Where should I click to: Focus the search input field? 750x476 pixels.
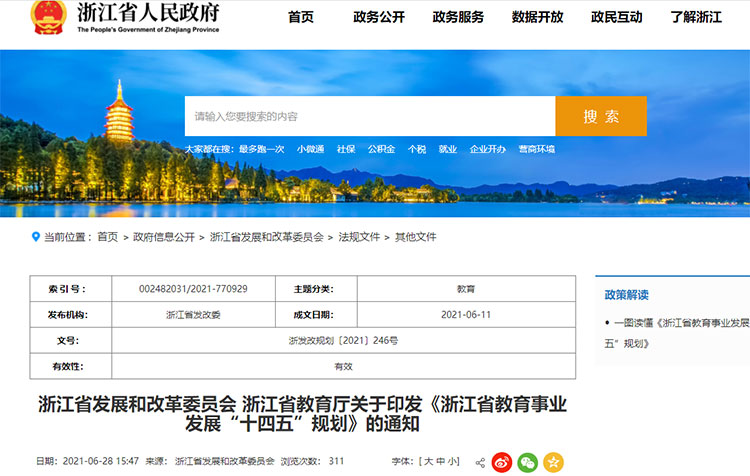[x=370, y=116]
